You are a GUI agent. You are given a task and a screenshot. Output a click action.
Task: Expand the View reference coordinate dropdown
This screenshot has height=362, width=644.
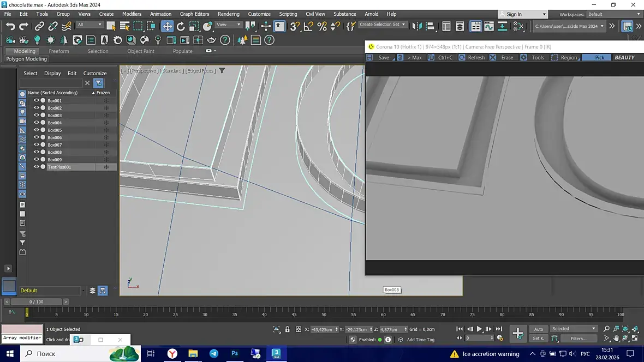229,25
